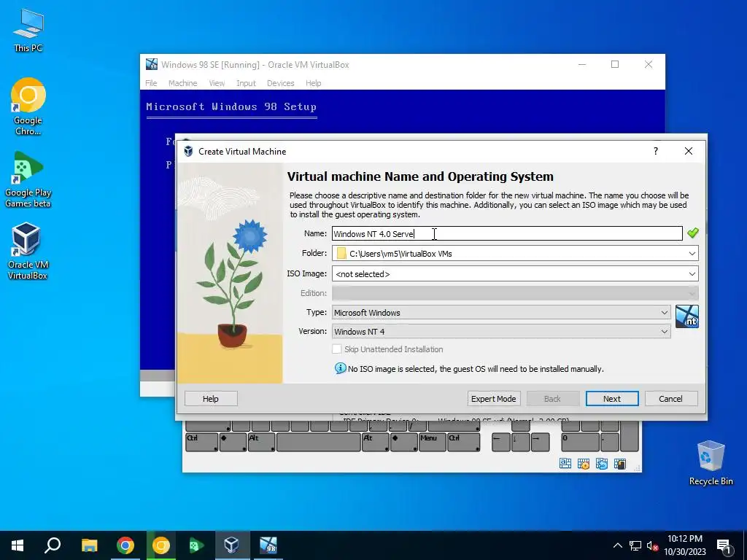
Task: Click the Windows 98 VM taskbar icon
Action: 268,545
